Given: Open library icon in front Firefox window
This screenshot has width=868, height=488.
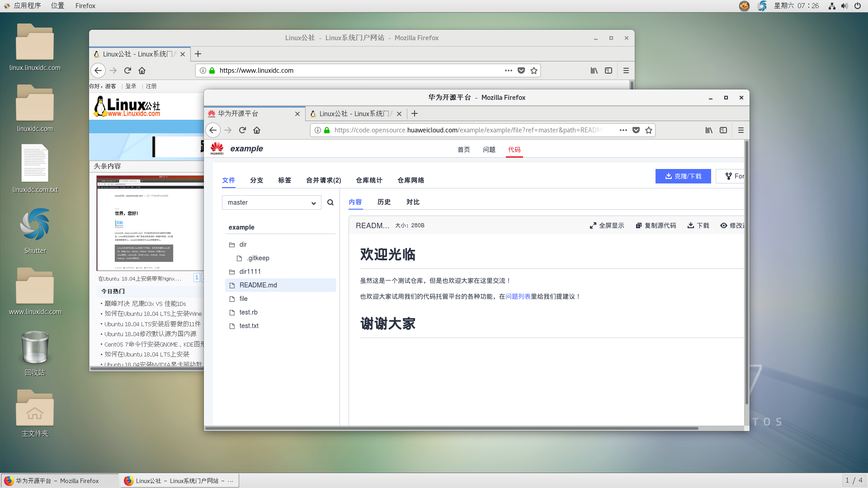Looking at the screenshot, I should pos(709,130).
